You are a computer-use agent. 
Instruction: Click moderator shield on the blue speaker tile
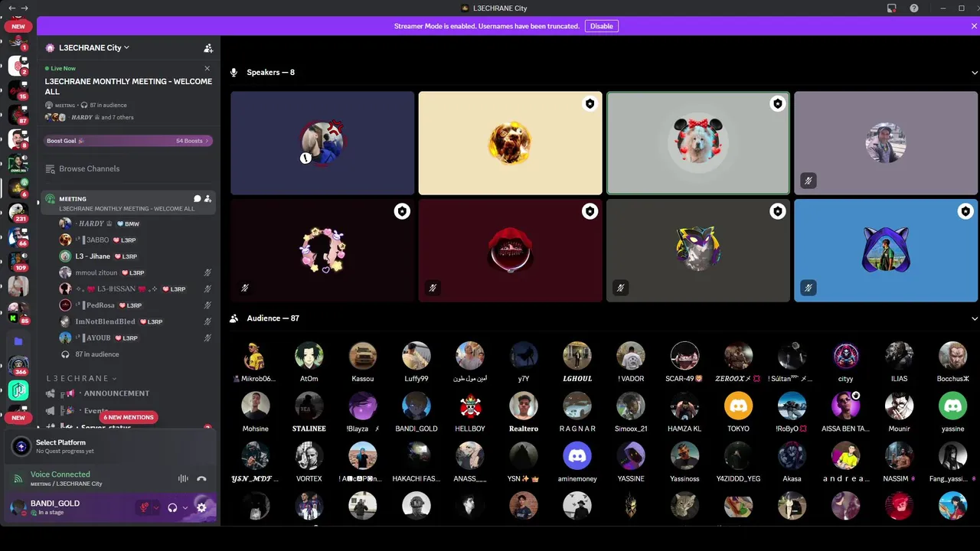tap(965, 211)
